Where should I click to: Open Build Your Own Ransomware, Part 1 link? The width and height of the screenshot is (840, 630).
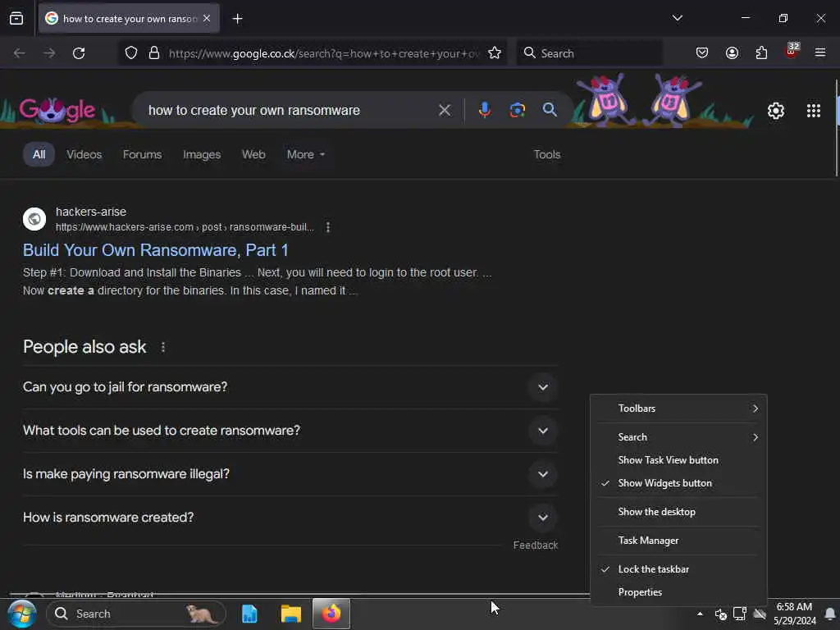click(156, 250)
